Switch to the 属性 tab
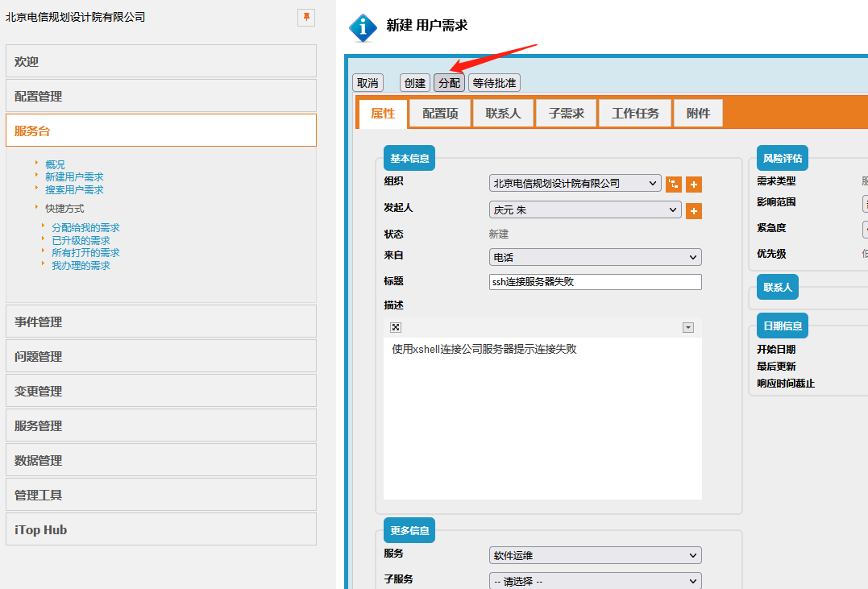 383,114
